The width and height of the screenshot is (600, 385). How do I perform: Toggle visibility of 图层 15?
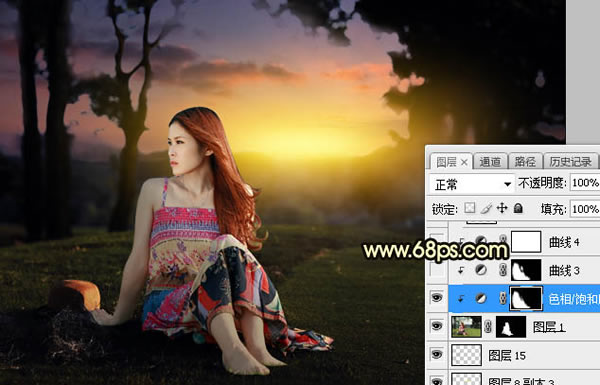(437, 355)
